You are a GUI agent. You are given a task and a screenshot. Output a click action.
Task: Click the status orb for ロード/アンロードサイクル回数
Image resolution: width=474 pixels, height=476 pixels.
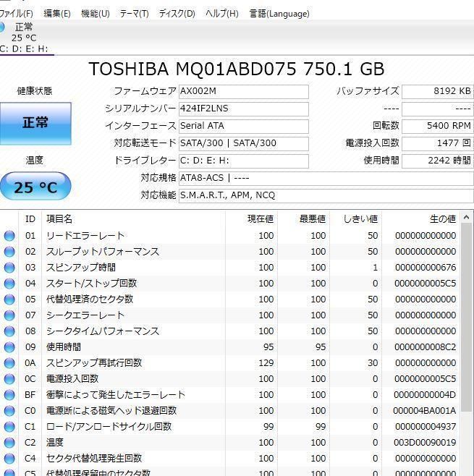pyautogui.click(x=9, y=427)
